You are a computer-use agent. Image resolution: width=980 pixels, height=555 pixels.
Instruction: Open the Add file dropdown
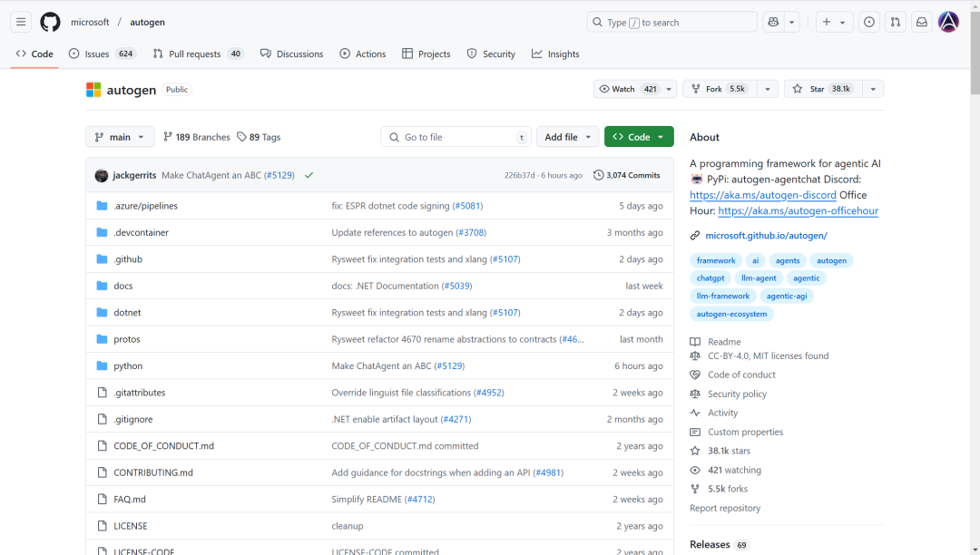[x=567, y=137]
